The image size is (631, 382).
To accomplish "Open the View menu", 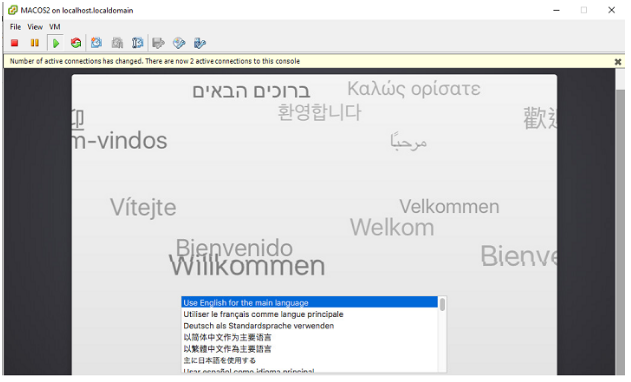I will [x=35, y=27].
